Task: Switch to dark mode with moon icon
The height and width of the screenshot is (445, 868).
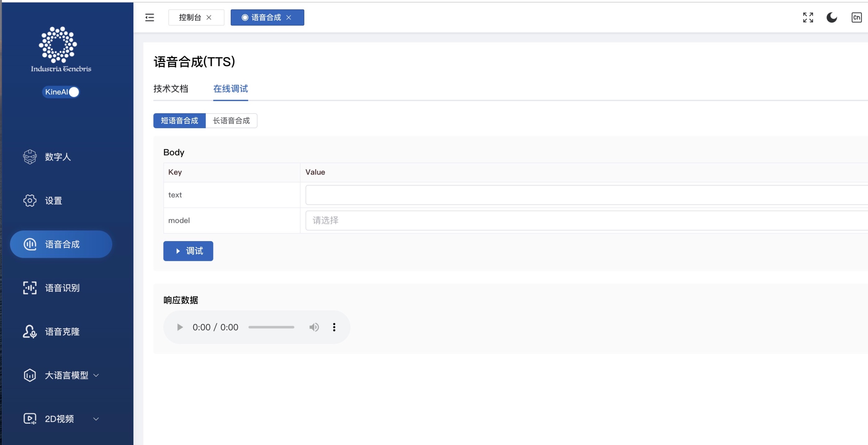Action: tap(832, 17)
